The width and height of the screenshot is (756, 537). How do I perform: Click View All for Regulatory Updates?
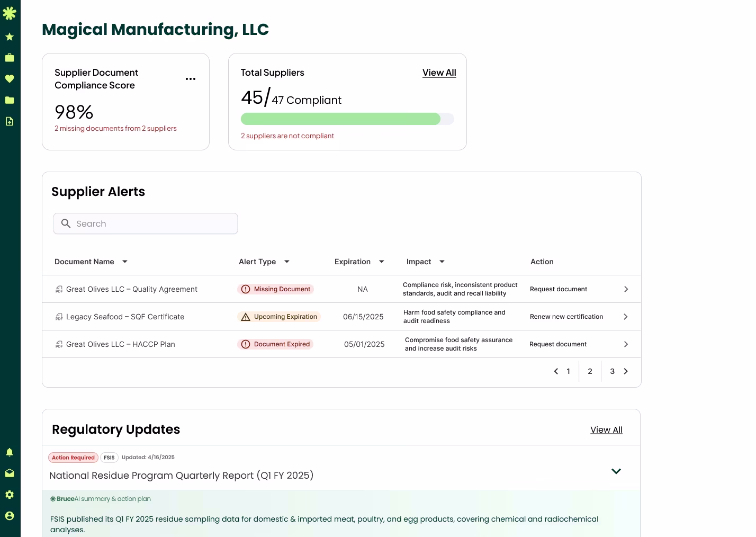(606, 430)
